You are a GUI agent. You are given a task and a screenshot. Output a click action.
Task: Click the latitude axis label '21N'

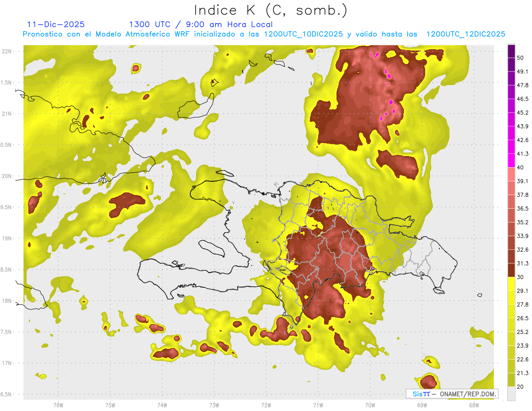click(7, 114)
